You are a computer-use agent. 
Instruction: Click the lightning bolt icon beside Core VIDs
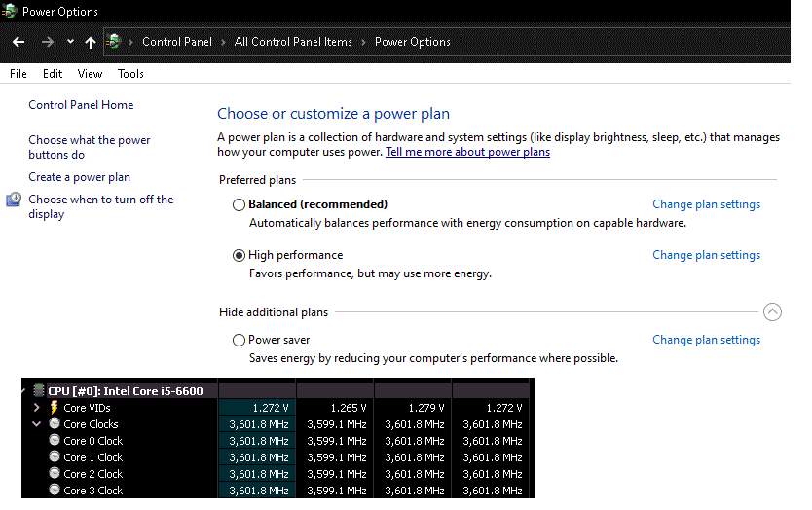click(55, 408)
